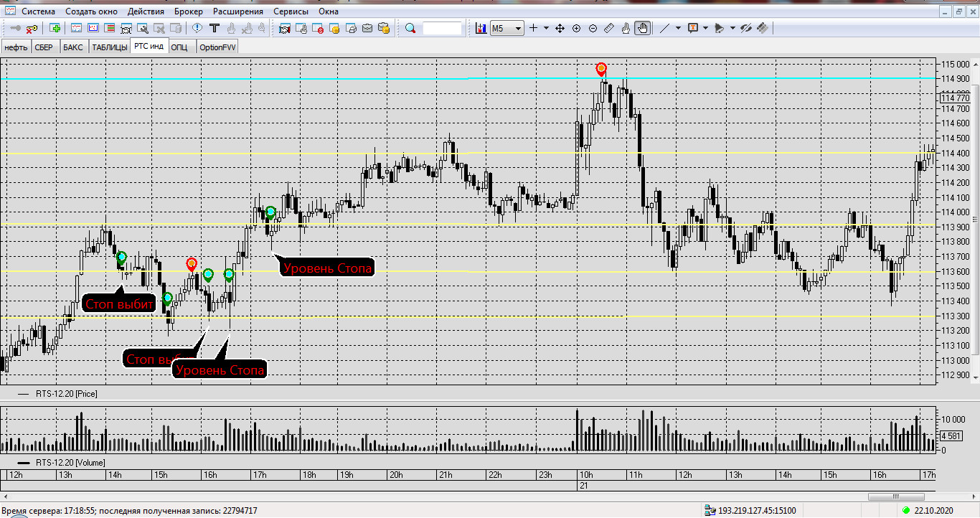Select the РТС инд tab
The width and height of the screenshot is (980, 518).
(x=149, y=47)
